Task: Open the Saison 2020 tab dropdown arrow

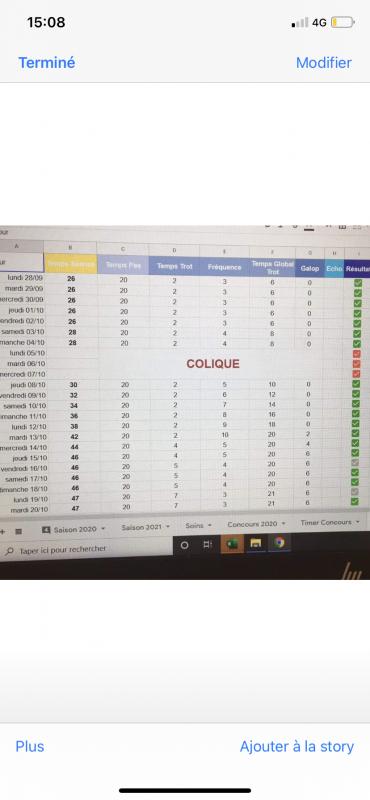Action: click(103, 530)
